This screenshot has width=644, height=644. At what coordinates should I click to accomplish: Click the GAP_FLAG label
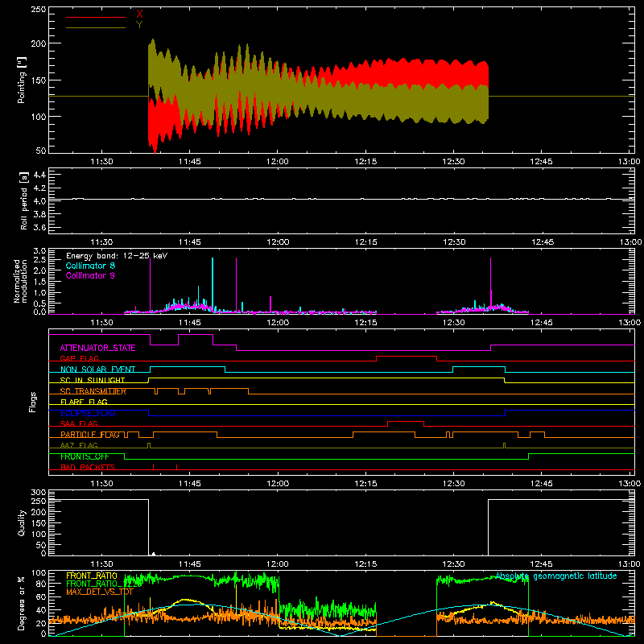[x=79, y=358]
